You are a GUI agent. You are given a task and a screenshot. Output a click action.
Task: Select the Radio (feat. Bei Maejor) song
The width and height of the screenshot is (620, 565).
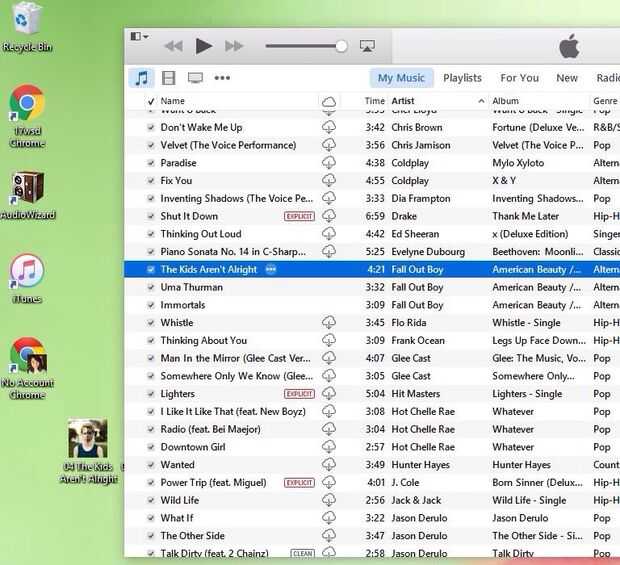(x=210, y=429)
